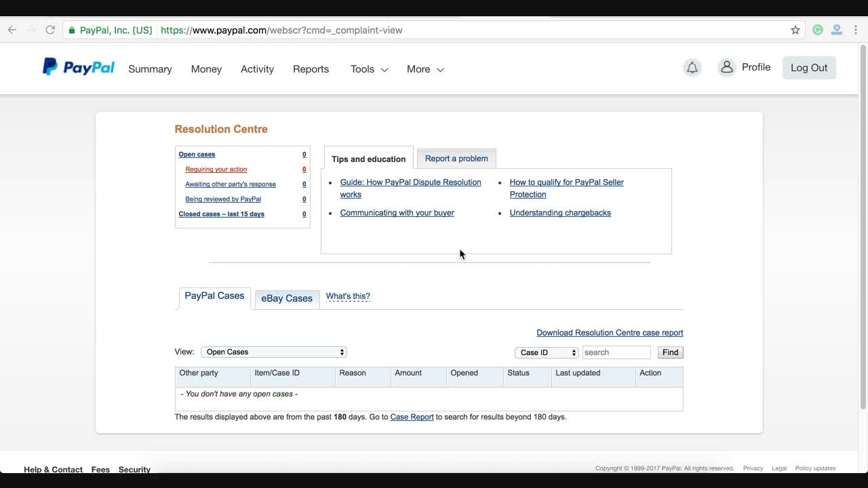
Task: Click the case search input field
Action: [616, 352]
